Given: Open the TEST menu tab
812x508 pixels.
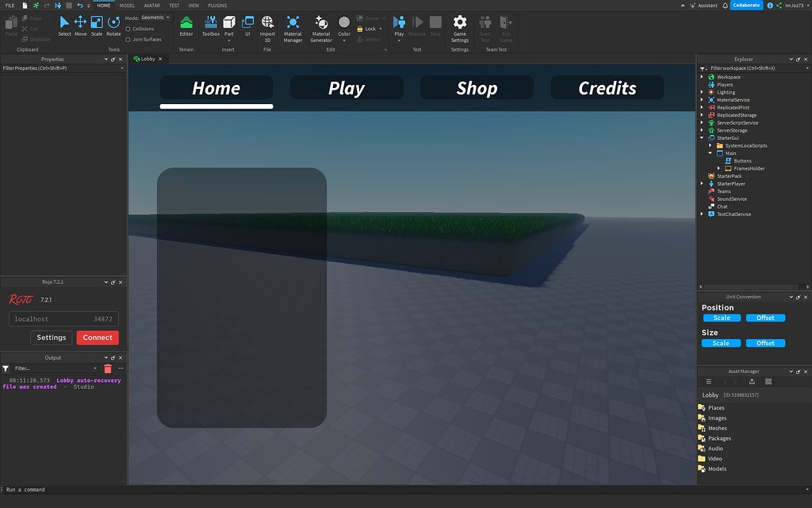Looking at the screenshot, I should (x=174, y=5).
